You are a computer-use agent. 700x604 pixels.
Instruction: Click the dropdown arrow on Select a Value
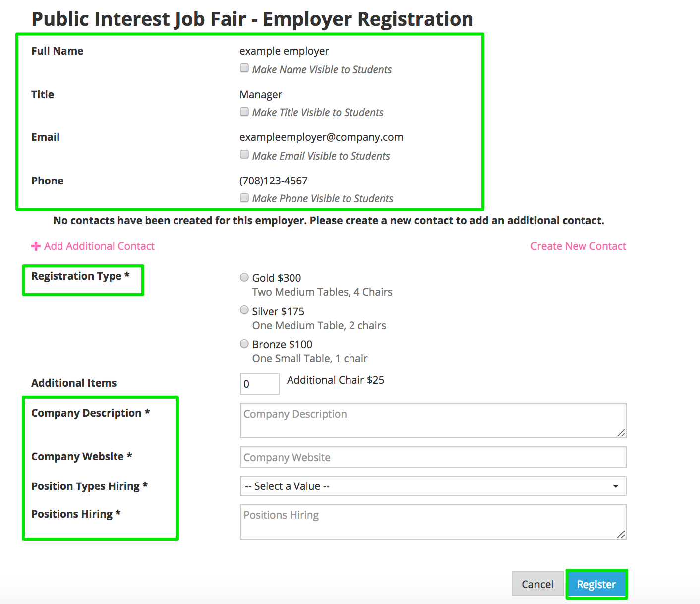coord(615,486)
